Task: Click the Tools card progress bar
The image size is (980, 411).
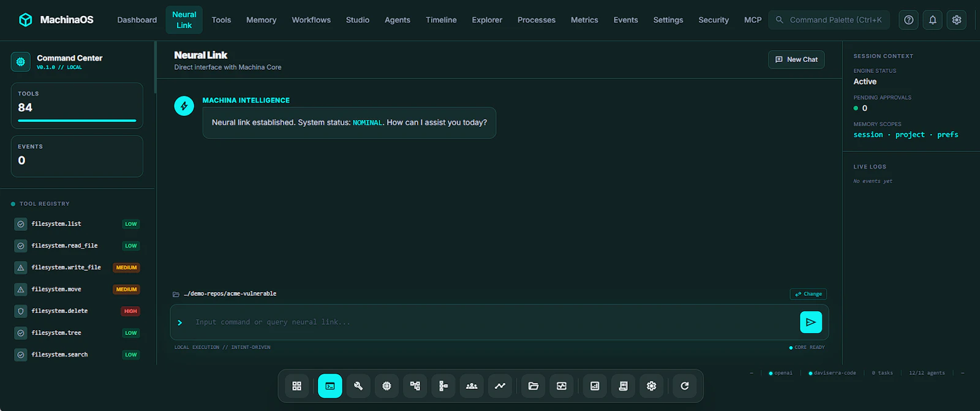Action: 77,121
